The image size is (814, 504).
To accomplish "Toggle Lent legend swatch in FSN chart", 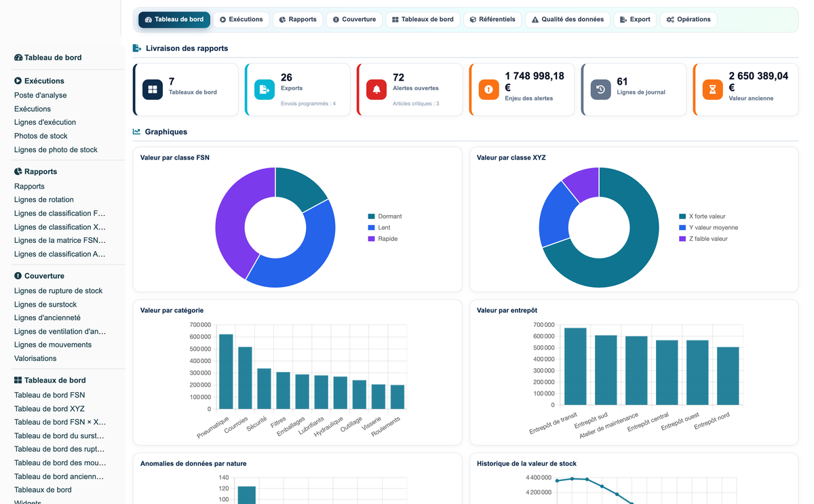I will pos(372,228).
